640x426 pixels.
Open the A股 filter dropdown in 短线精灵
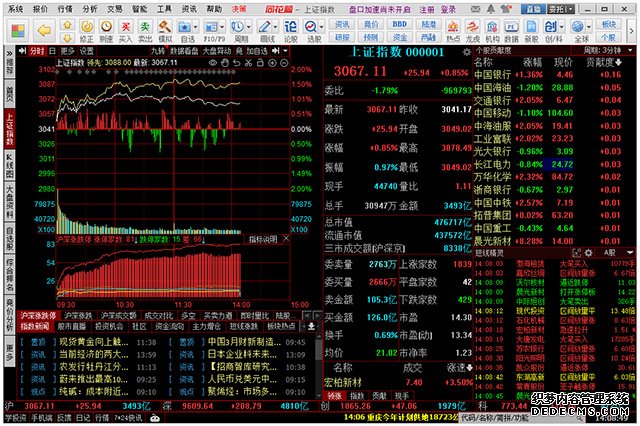coord(618,253)
